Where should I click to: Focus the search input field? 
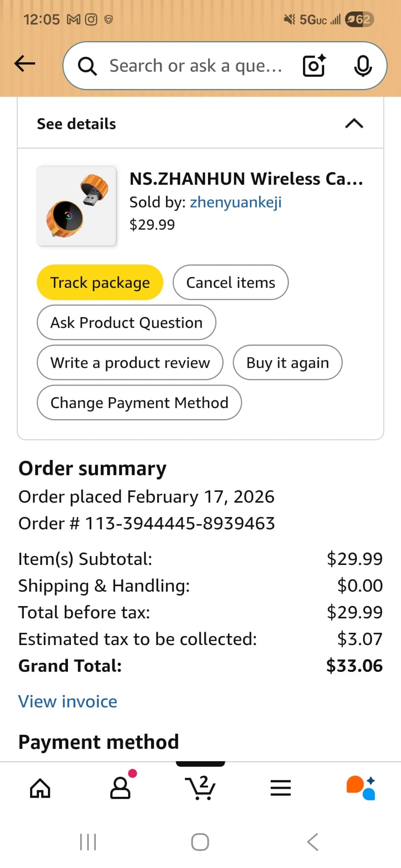tap(195, 66)
